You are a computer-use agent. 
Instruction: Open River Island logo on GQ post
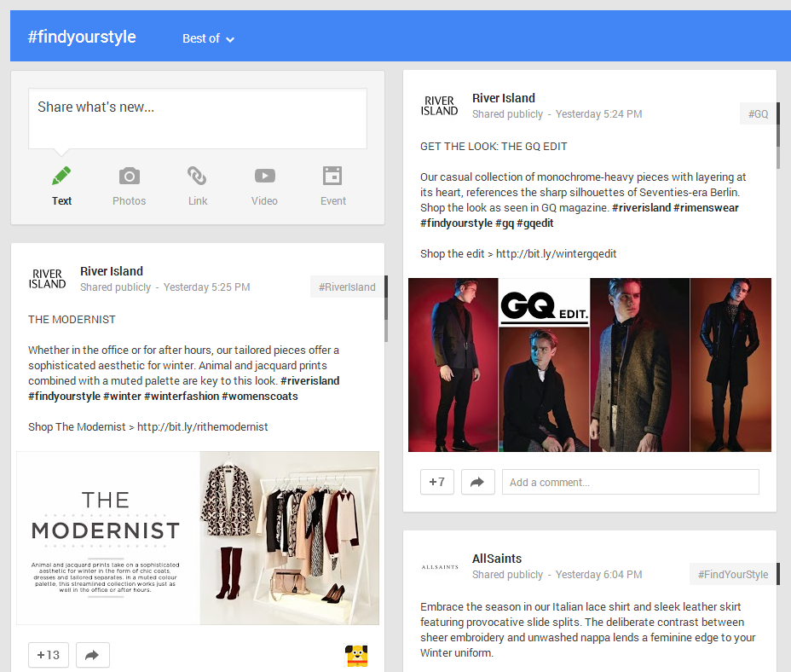coord(439,106)
